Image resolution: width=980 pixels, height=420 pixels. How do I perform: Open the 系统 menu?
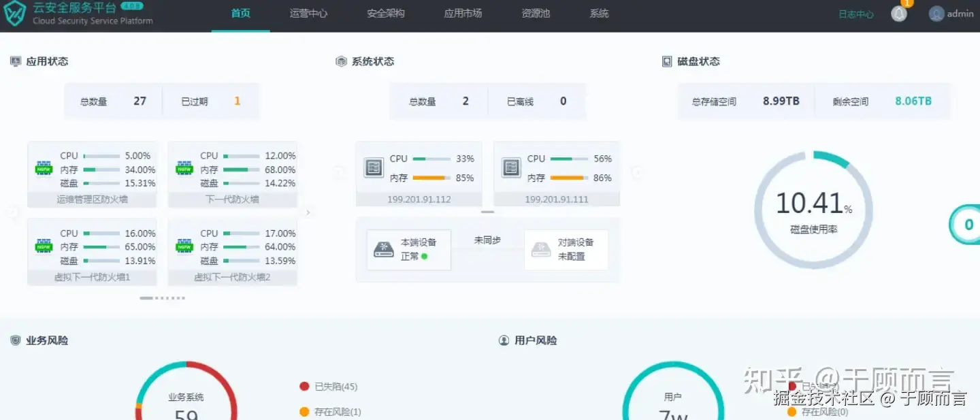(x=599, y=14)
